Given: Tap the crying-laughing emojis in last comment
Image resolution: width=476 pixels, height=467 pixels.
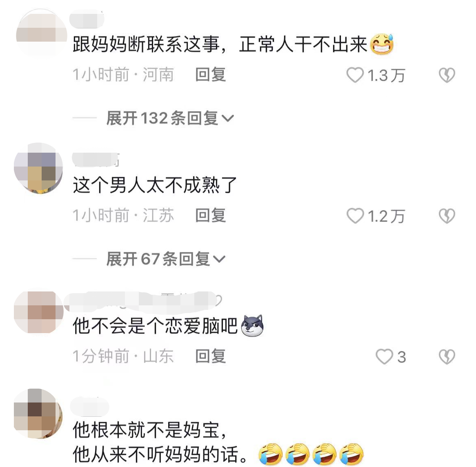Looking at the screenshot, I should pyautogui.click(x=311, y=454).
